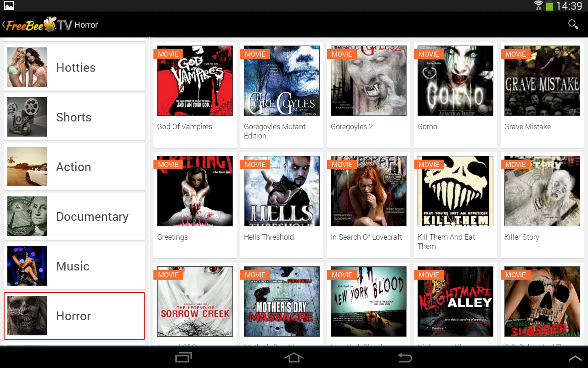The width and height of the screenshot is (588, 368).
Task: Open the Shorts category
Action: [x=74, y=117]
